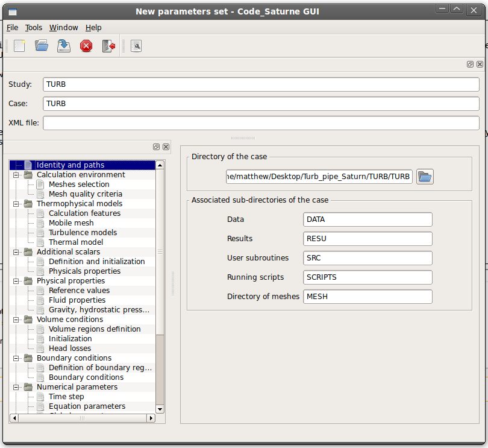Open the window menu icon in the title bar
The width and height of the screenshot is (488, 448).
13,12
